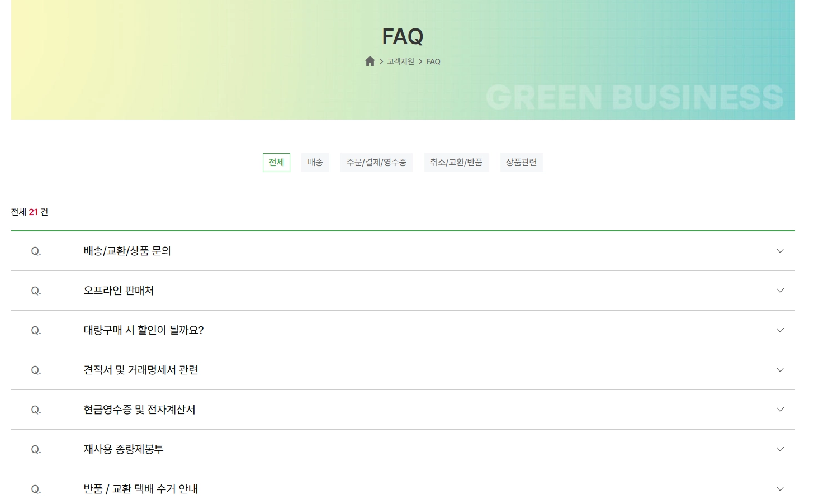
Task: Expand the 오프라인 판매처 question
Action: coord(780,291)
